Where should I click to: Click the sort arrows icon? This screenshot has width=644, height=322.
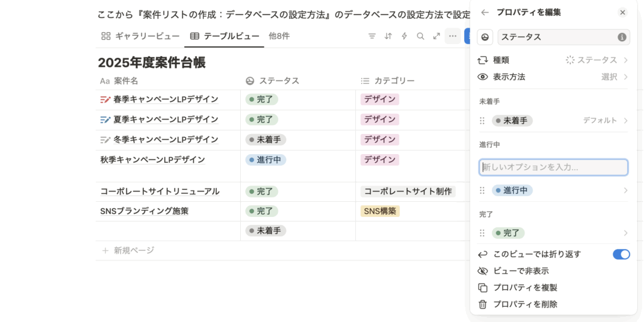pyautogui.click(x=388, y=36)
